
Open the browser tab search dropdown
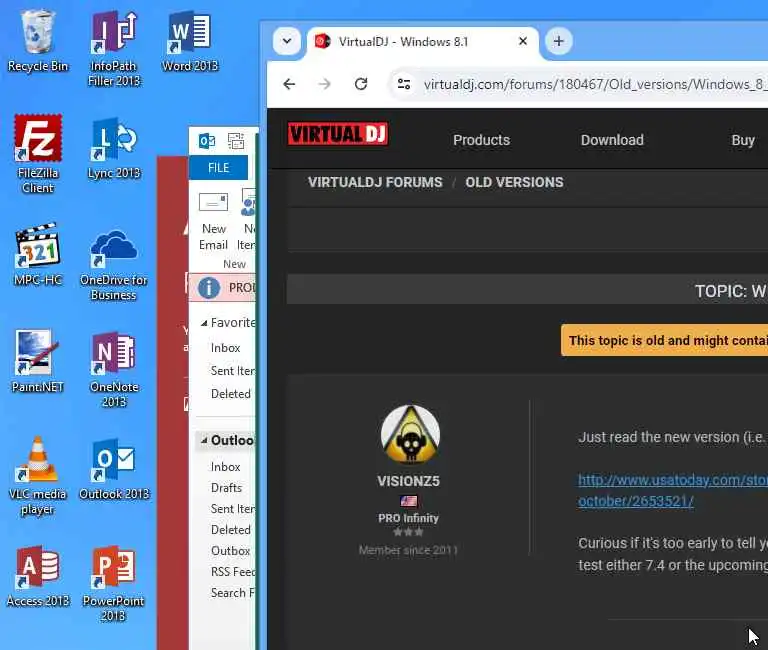pyautogui.click(x=287, y=41)
